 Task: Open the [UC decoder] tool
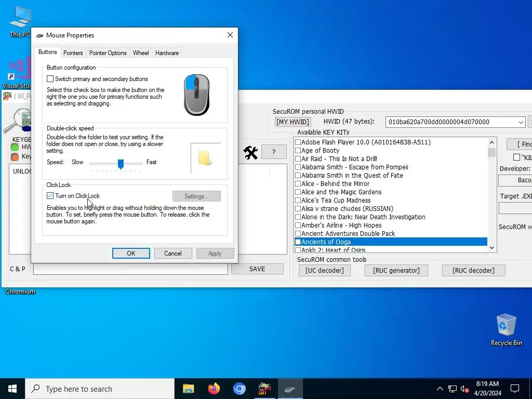324,270
